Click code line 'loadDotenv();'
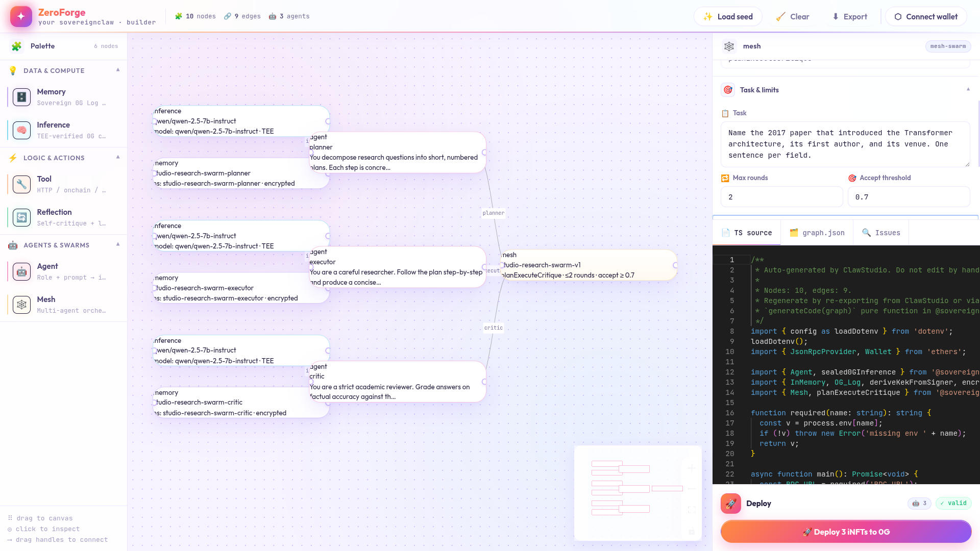The height and width of the screenshot is (551, 980). pos(779,342)
